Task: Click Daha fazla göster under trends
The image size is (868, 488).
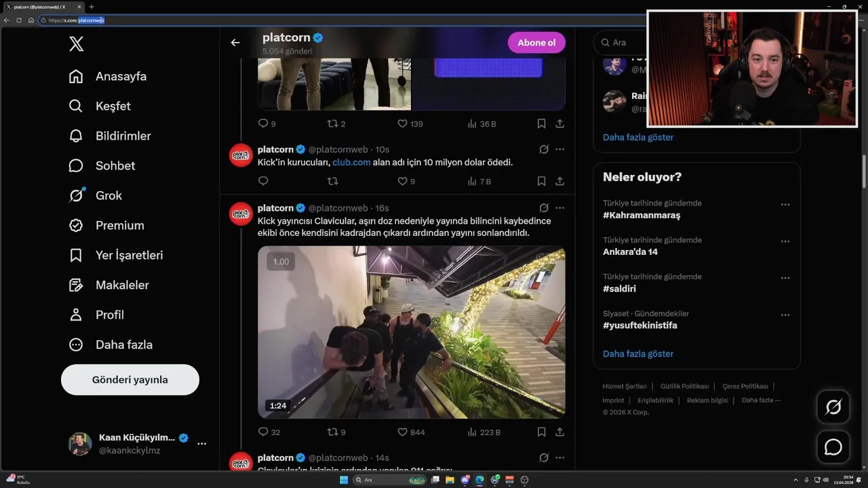Action: (x=638, y=354)
